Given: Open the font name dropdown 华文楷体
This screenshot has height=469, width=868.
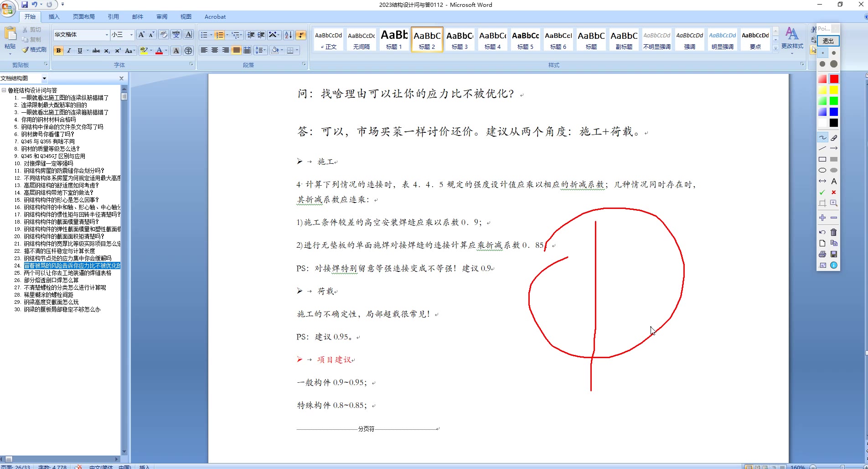Looking at the screenshot, I should tap(107, 35).
